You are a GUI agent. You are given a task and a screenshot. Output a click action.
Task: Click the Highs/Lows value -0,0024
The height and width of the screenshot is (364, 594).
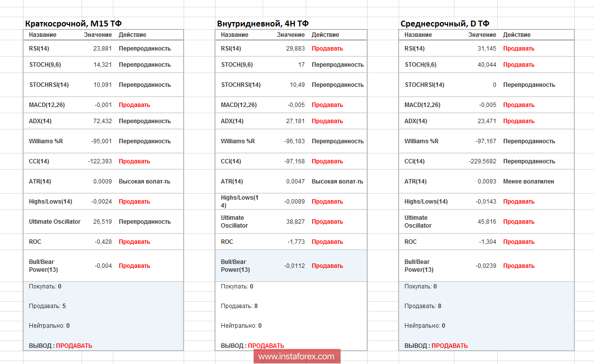click(102, 202)
